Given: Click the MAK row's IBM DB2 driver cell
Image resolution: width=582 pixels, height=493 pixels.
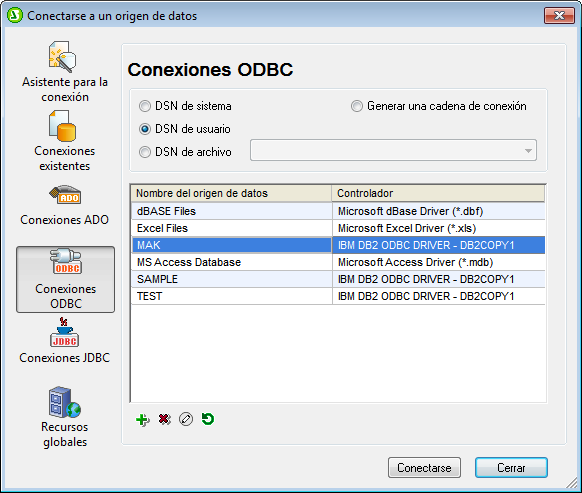Looking at the screenshot, I should tap(438, 245).
